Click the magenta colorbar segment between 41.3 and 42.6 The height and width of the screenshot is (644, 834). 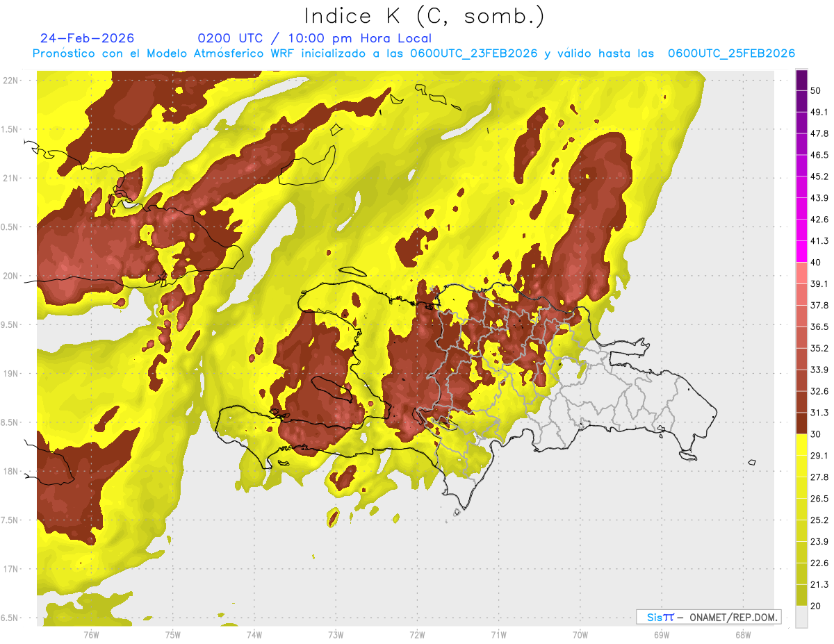tap(801, 230)
